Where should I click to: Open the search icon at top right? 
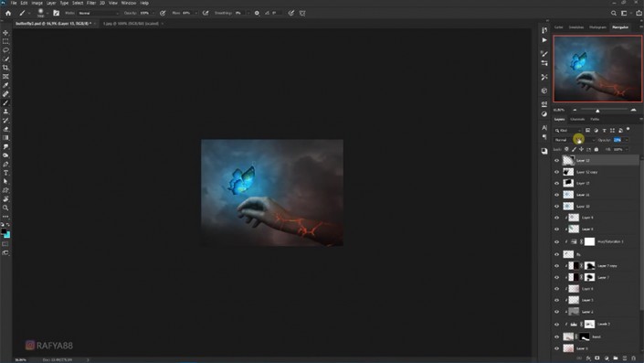pos(614,13)
